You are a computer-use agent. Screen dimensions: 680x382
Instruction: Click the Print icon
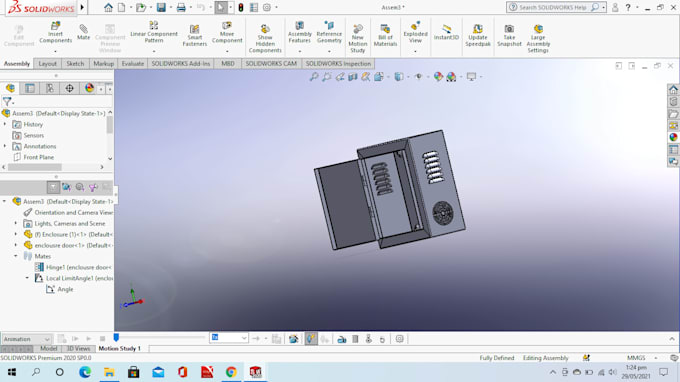pyautogui.click(x=181, y=7)
